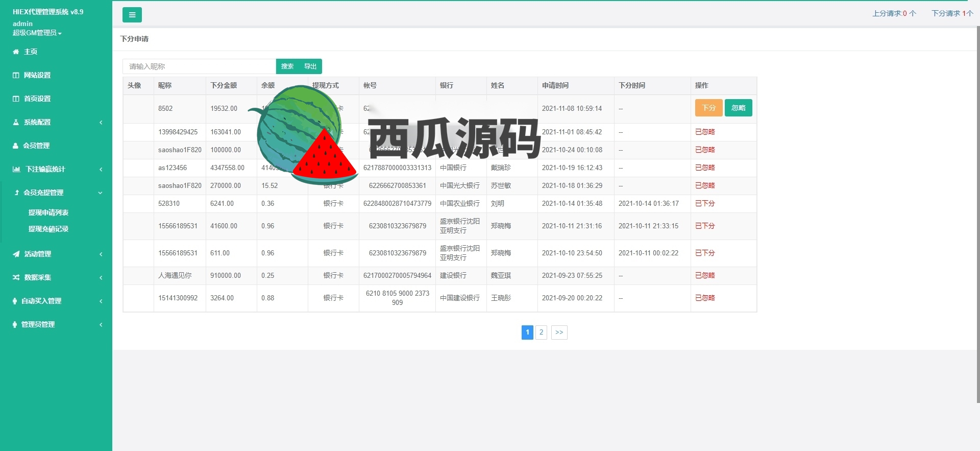Click green 忽略 button for 8502

[x=739, y=108]
